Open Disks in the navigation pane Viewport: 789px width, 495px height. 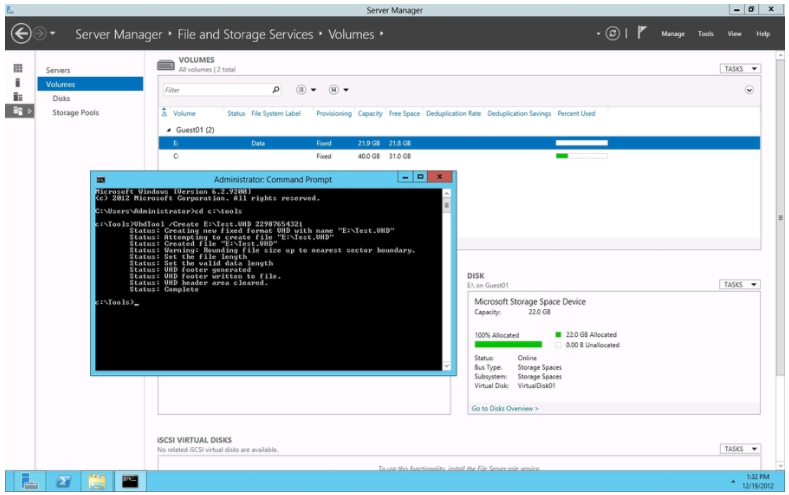pyautogui.click(x=61, y=99)
